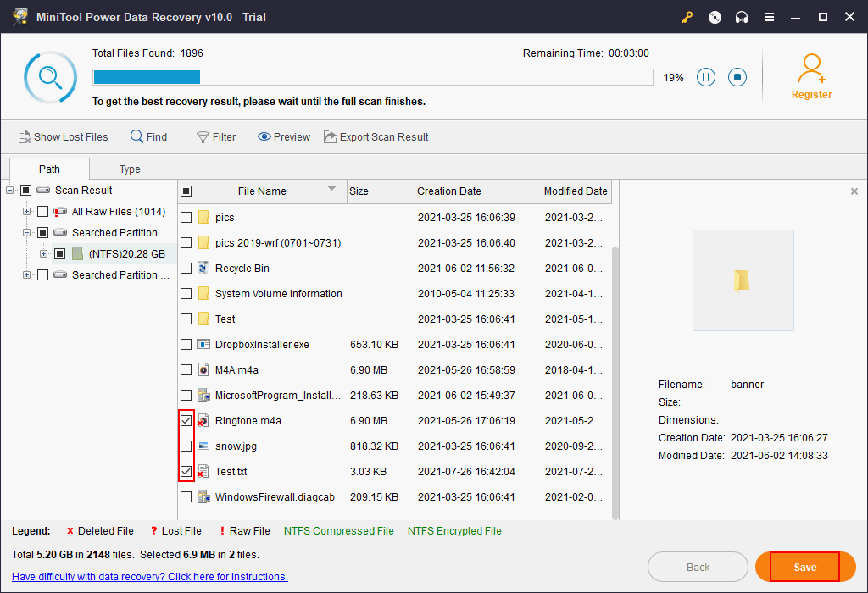The image size is (868, 593).
Task: Open Find search tool
Action: click(148, 136)
